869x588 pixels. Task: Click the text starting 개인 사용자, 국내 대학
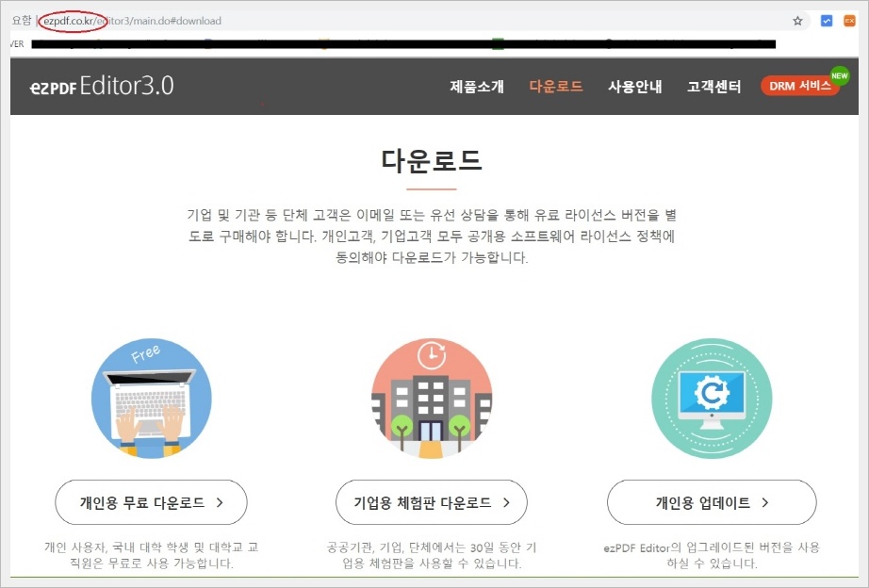tap(152, 555)
